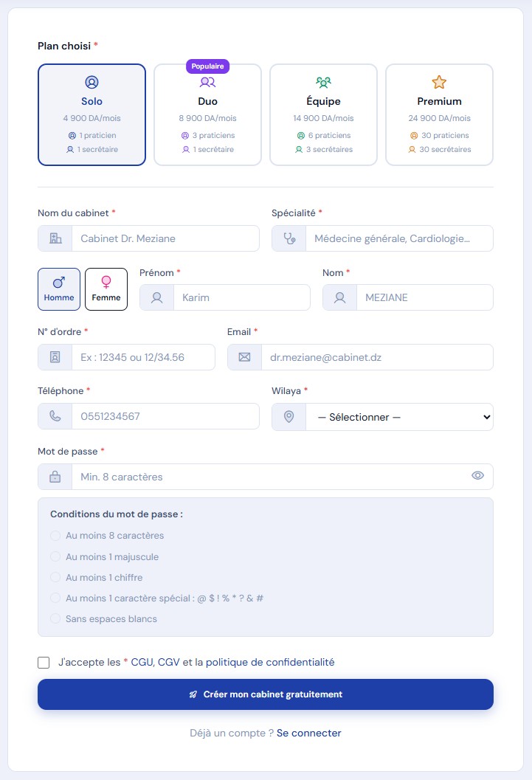This screenshot has width=532, height=780.
Task: Click the Premium plan star icon
Action: click(x=439, y=82)
